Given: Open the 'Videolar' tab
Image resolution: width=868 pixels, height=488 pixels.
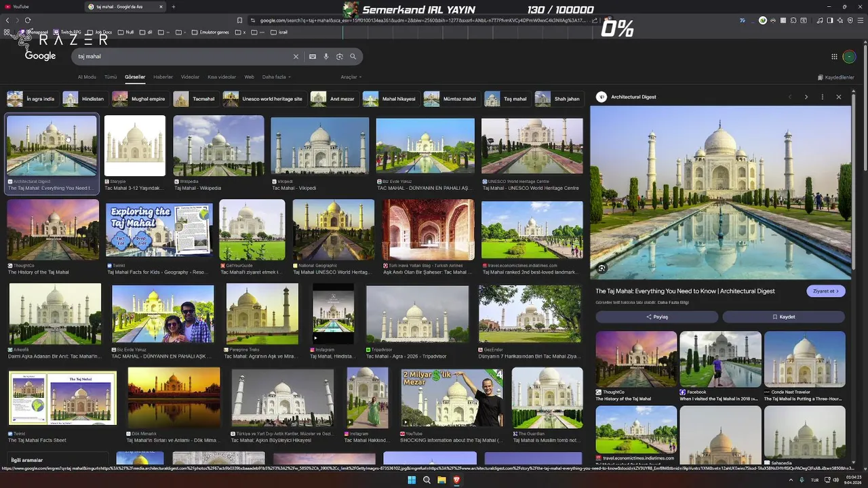Looking at the screenshot, I should coord(190,77).
